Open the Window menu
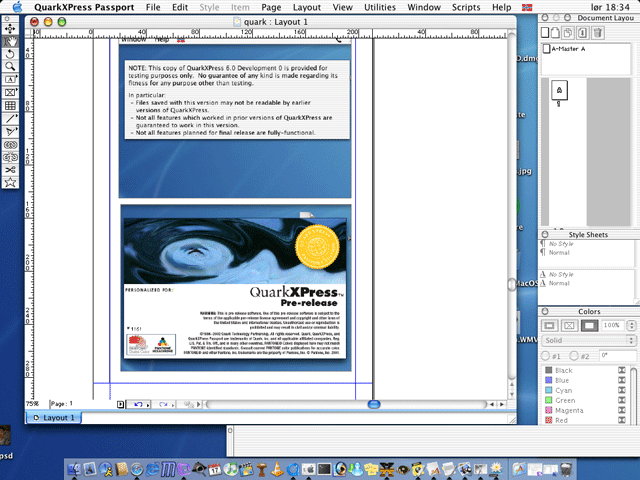Viewport: 640px width, 480px height. [x=424, y=7]
